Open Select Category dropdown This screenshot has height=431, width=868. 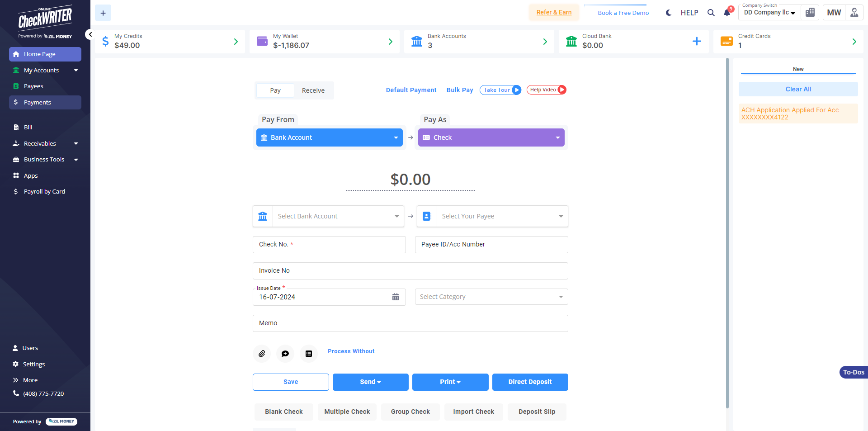tap(491, 297)
